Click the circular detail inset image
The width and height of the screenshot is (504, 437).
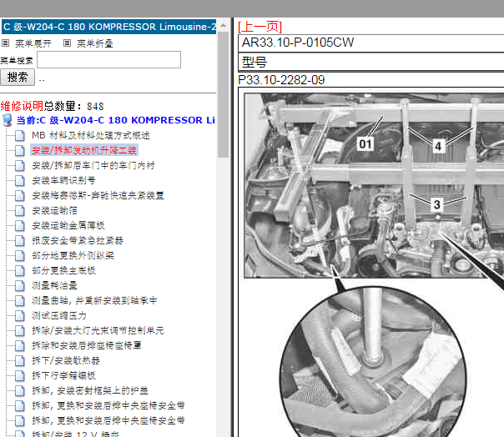pyautogui.click(x=373, y=363)
